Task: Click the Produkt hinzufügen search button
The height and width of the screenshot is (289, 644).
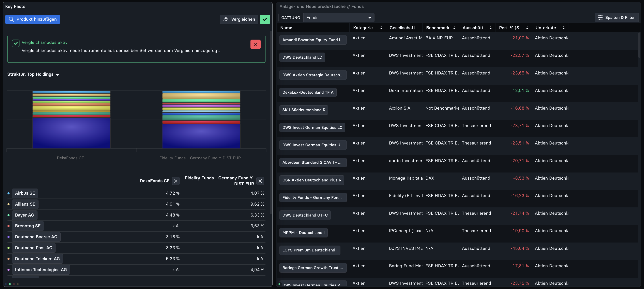Action: (x=32, y=19)
